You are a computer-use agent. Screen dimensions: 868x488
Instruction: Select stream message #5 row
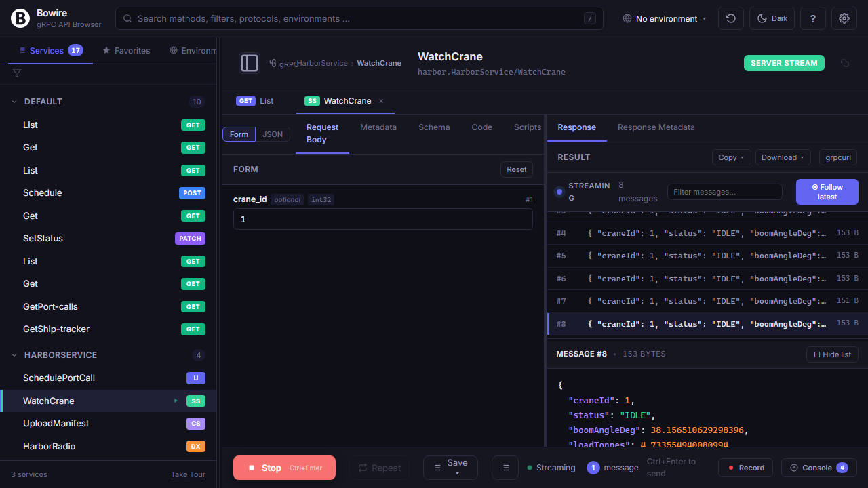pyautogui.click(x=707, y=256)
